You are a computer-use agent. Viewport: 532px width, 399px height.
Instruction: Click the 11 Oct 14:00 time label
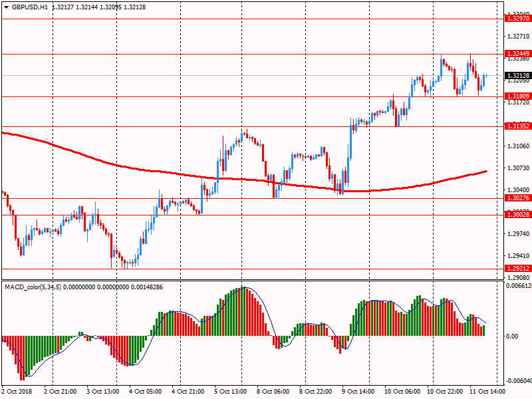[x=487, y=391]
